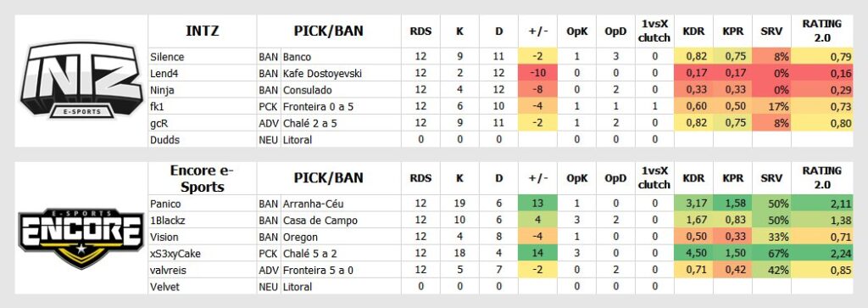
Task: Select fk1's 17% SRV cell
Action: (771, 106)
